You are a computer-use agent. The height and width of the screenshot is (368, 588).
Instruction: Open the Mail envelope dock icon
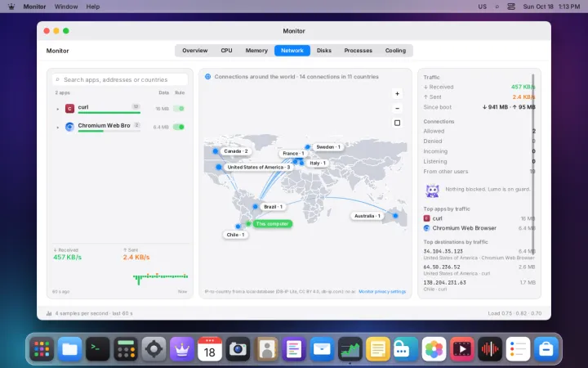tap(322, 349)
